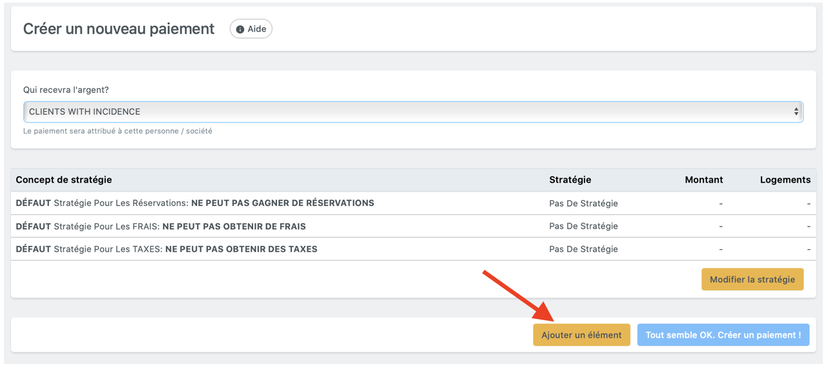Image resolution: width=828 pixels, height=368 pixels.
Task: Click the Montant dash in the FRAIS row
Action: click(x=721, y=226)
